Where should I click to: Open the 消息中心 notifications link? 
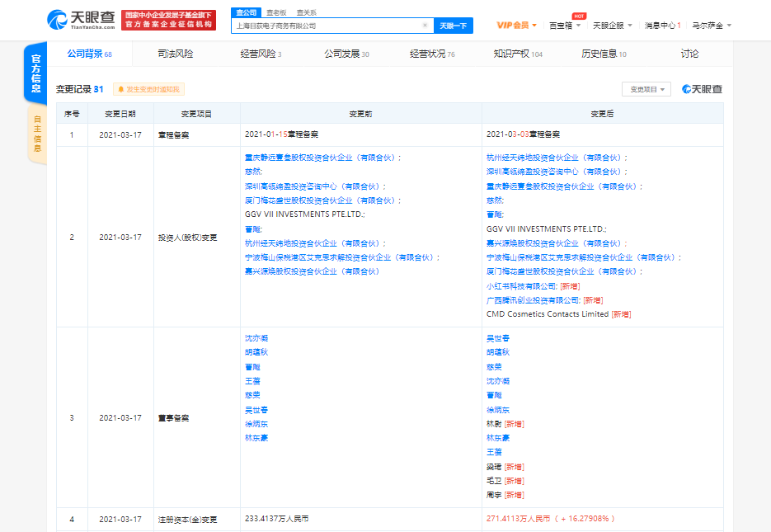click(662, 26)
